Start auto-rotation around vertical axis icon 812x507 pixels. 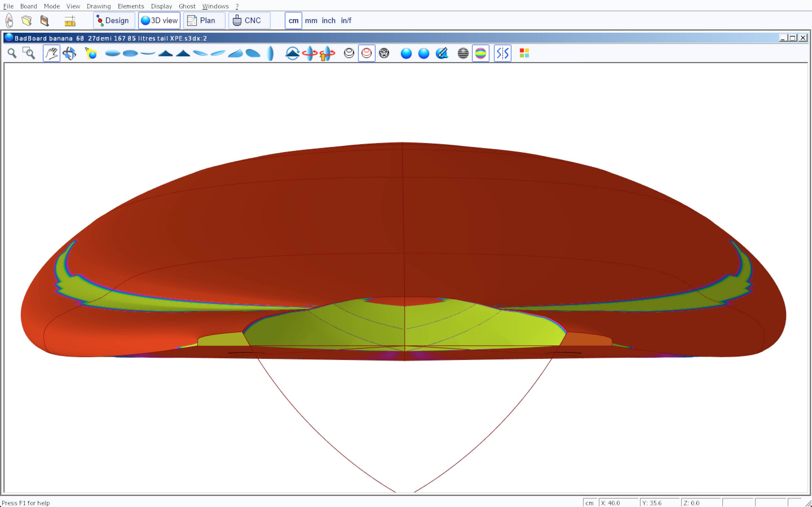coord(309,53)
